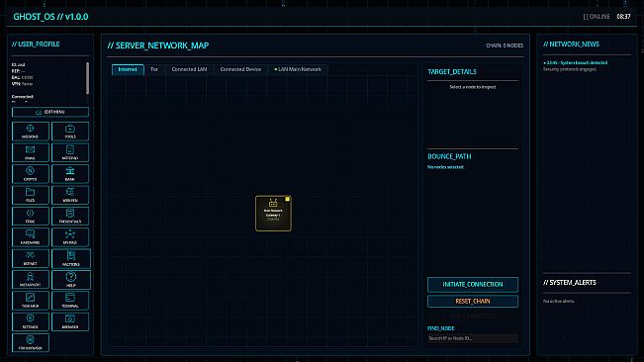The height and width of the screenshot is (362, 644).
Task: Click the yellow badge on the gateway node
Action: coord(288,199)
